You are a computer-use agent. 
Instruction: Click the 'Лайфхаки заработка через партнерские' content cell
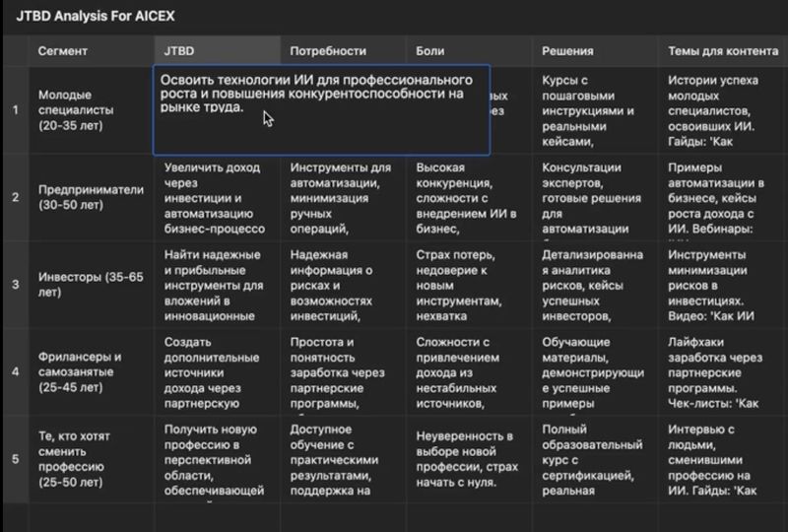click(x=723, y=371)
